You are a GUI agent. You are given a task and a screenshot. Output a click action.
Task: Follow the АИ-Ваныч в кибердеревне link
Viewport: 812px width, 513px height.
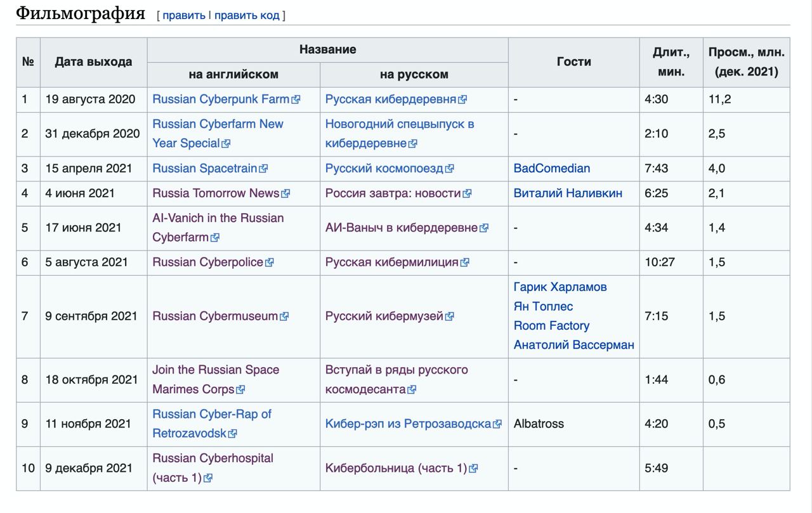401,228
